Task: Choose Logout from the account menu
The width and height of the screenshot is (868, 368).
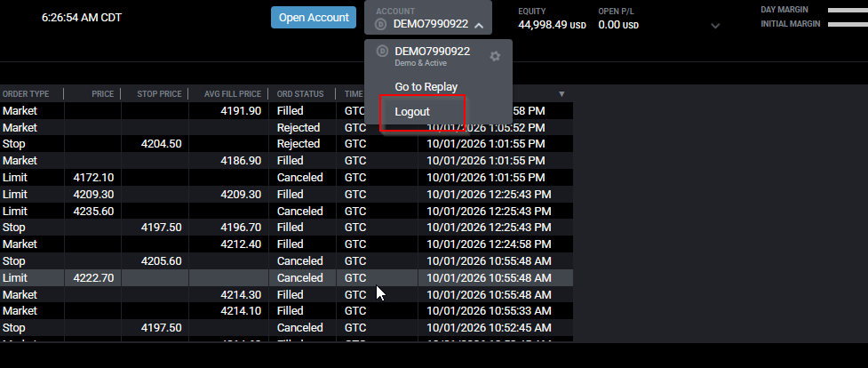Action: tap(412, 112)
